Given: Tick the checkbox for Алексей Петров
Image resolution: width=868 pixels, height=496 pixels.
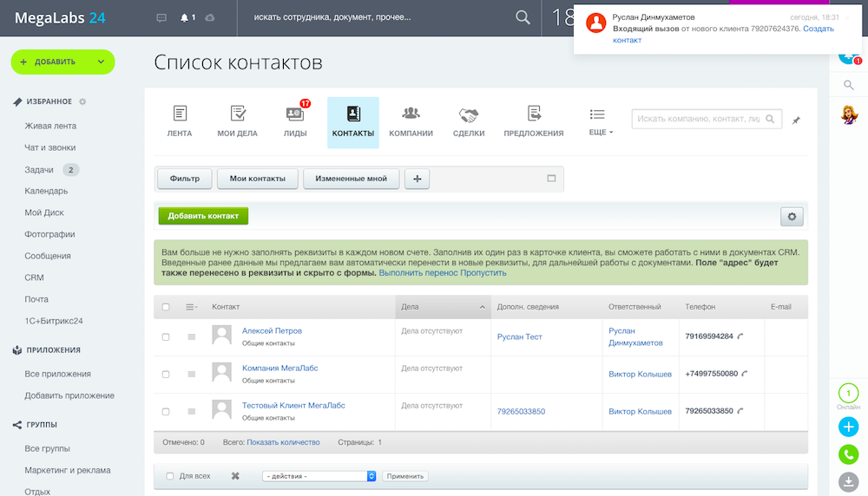Looking at the screenshot, I should [x=166, y=336].
